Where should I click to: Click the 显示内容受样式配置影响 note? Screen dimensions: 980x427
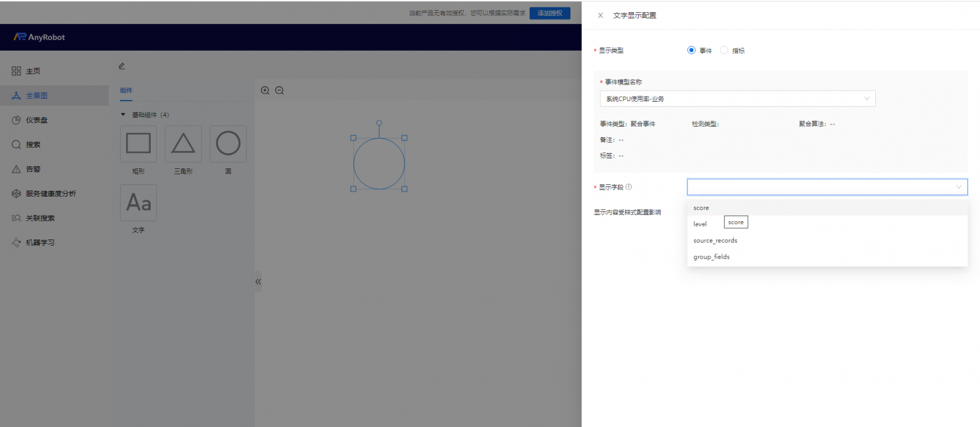[627, 213]
